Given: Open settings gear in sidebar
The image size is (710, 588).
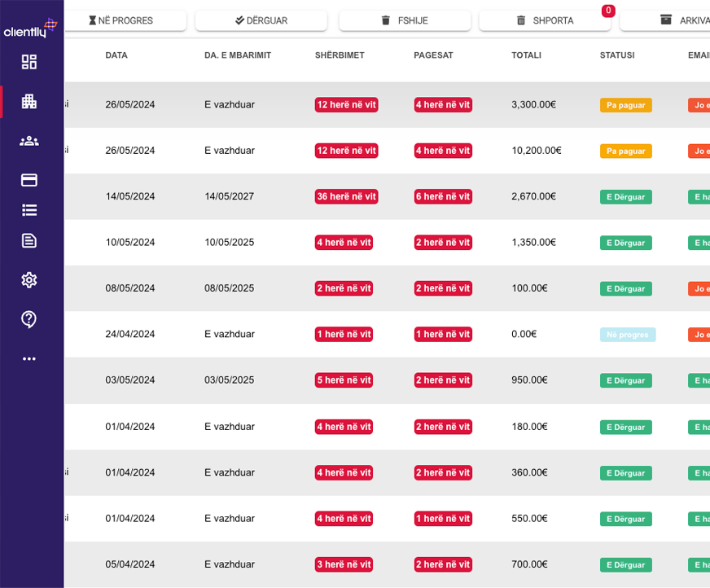Looking at the screenshot, I should (x=29, y=280).
